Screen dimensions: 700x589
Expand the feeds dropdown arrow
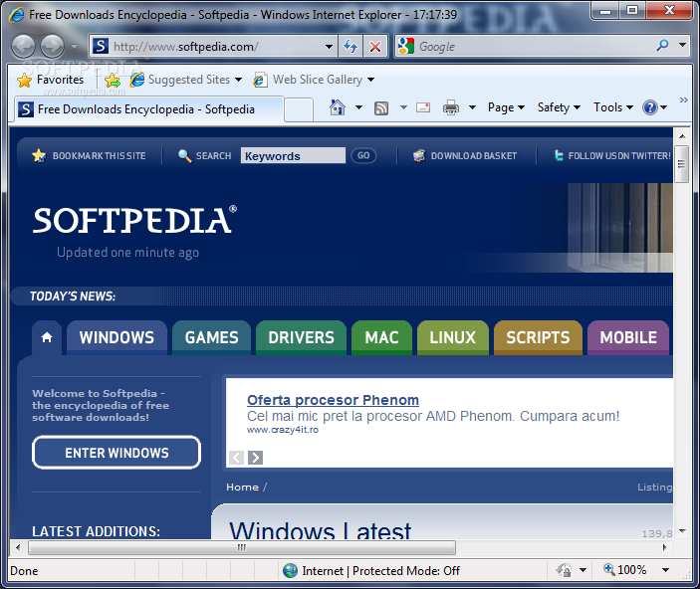pyautogui.click(x=403, y=107)
